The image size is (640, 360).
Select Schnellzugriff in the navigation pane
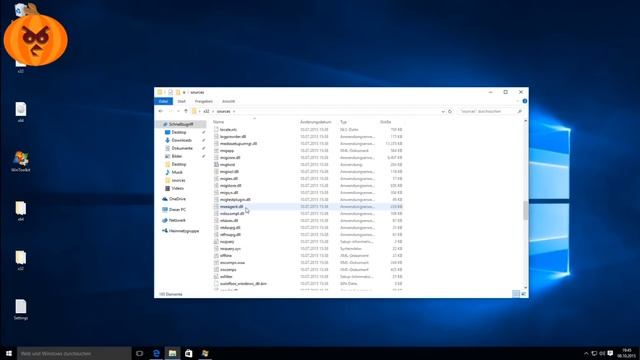tap(181, 124)
